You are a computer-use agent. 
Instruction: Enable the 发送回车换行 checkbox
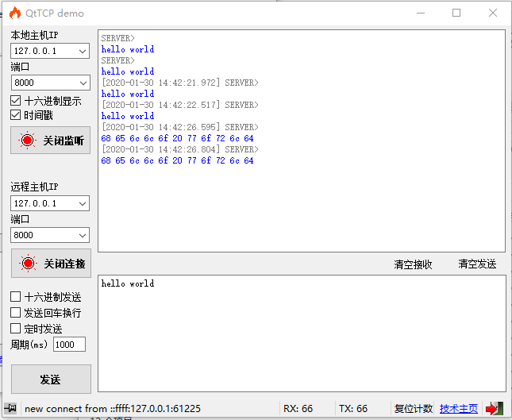click(15, 313)
